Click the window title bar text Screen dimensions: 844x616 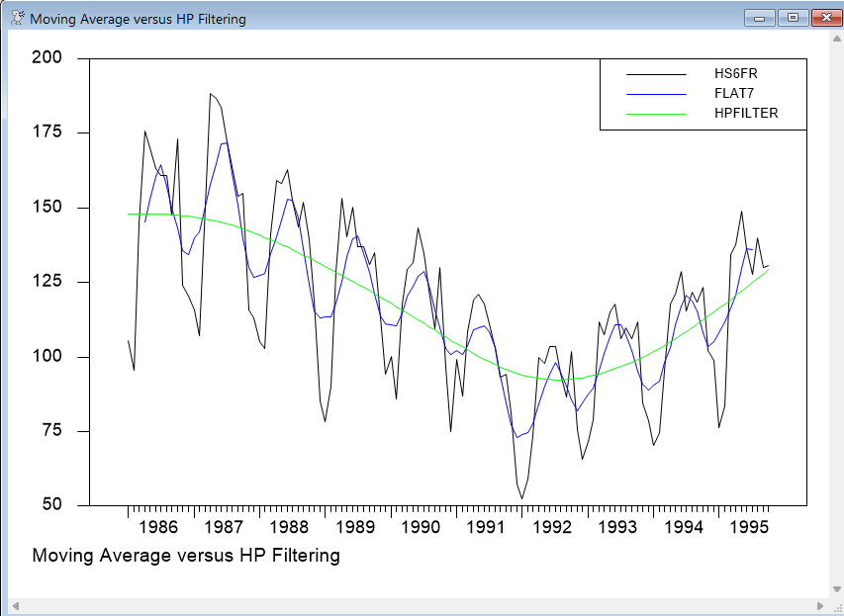click(x=139, y=19)
